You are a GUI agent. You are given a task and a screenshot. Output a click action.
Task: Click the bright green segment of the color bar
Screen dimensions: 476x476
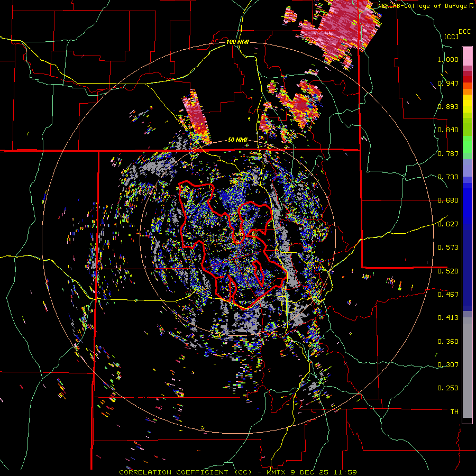(467, 144)
